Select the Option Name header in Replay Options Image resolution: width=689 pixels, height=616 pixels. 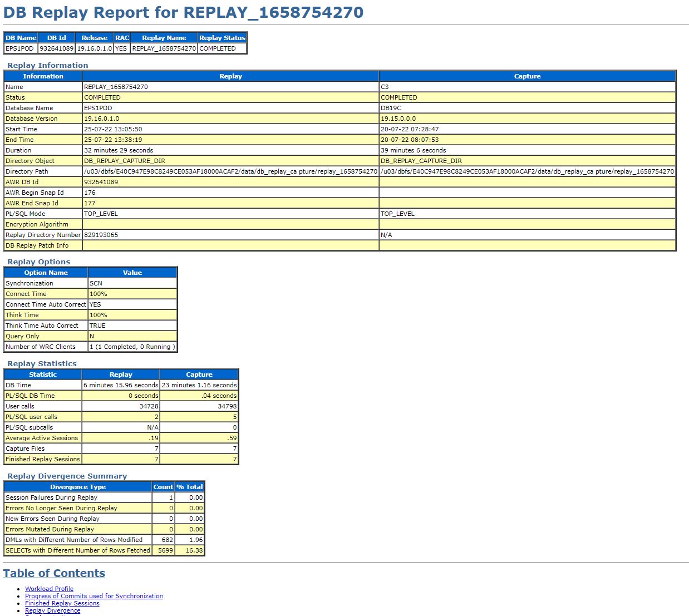tap(46, 272)
